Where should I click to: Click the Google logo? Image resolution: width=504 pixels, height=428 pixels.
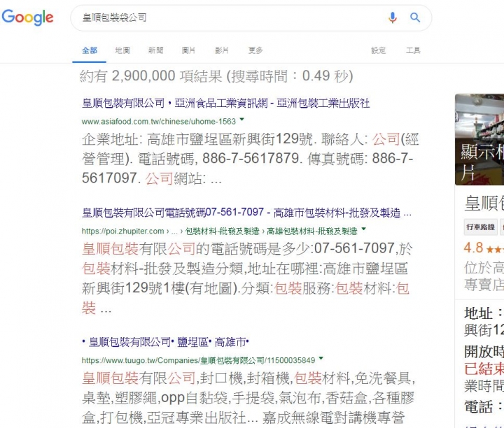pos(27,17)
